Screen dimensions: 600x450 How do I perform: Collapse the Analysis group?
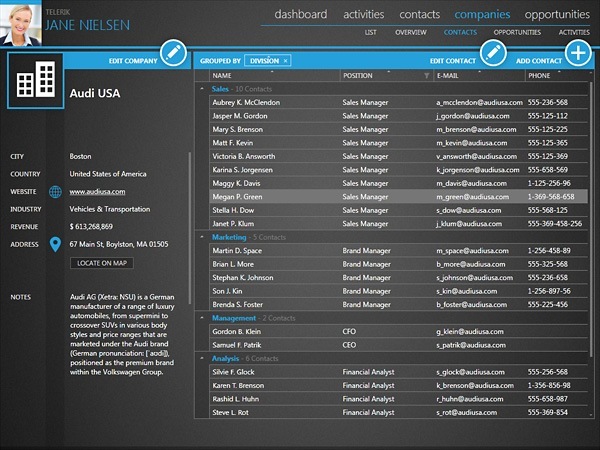point(204,358)
